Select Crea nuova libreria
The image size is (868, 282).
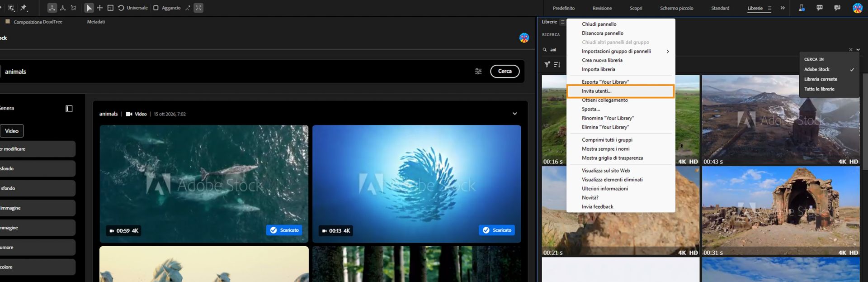[x=621, y=60]
